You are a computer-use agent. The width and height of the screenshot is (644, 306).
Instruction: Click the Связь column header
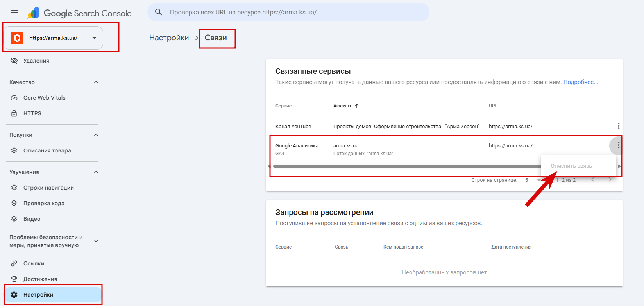pyautogui.click(x=342, y=247)
